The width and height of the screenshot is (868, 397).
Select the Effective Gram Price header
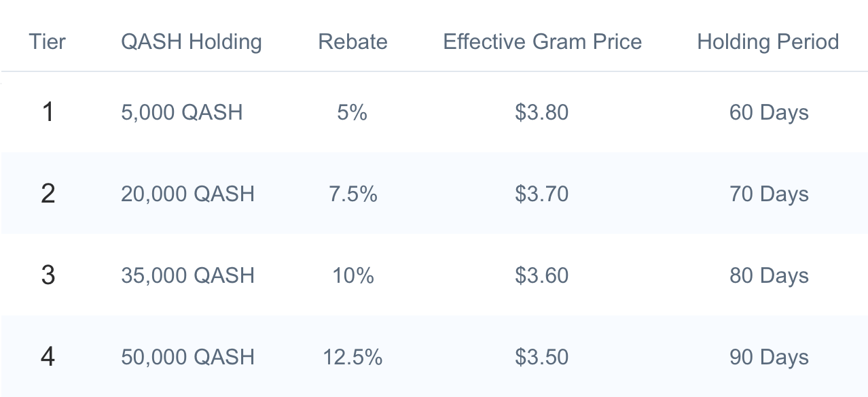pyautogui.click(x=542, y=42)
